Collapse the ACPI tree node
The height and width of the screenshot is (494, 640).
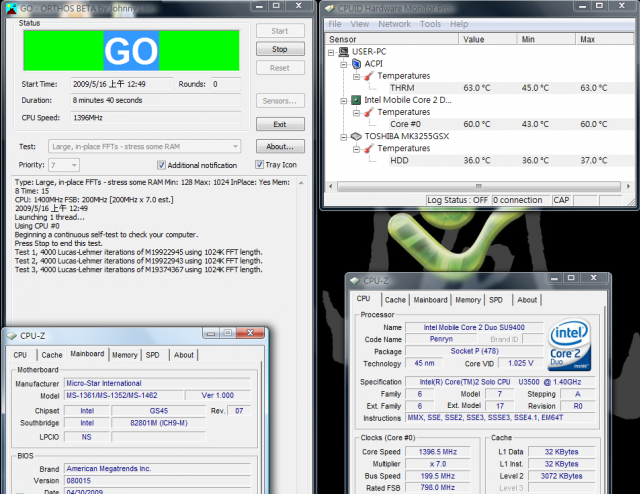[344, 65]
